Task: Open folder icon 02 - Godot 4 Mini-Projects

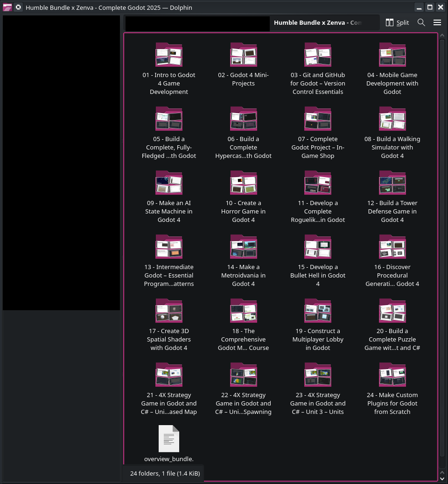Action: pos(243,55)
